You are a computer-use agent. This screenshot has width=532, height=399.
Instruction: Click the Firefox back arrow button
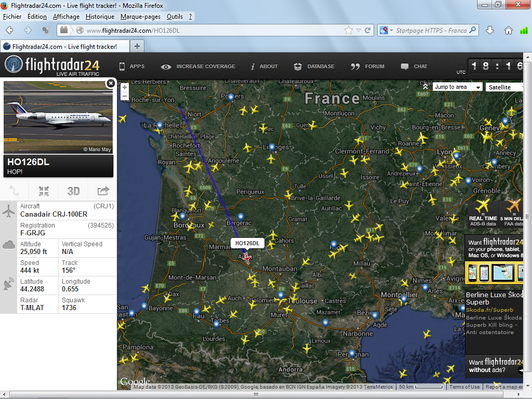[9, 30]
